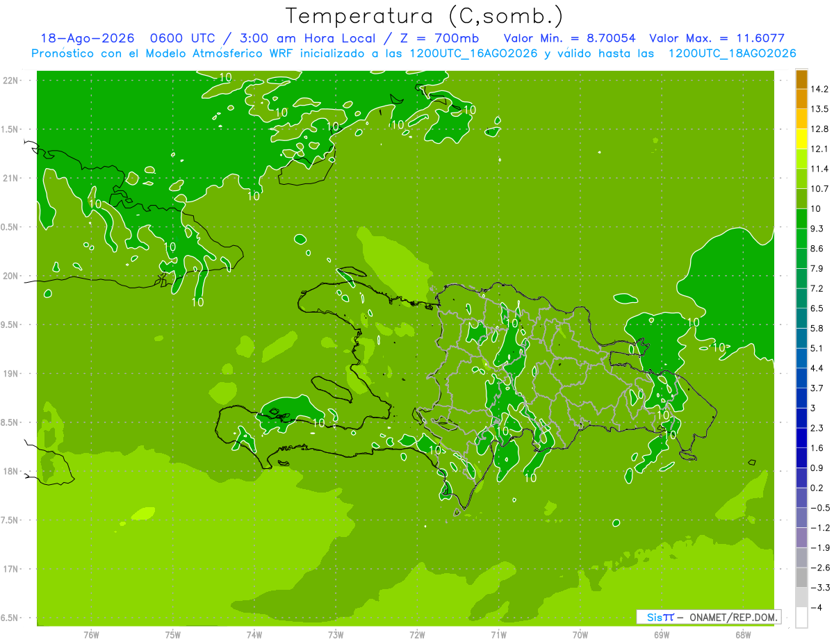The width and height of the screenshot is (834, 644).
Task: Pick the teal swatch between 5.8 and 6.5
Action: pos(801,318)
